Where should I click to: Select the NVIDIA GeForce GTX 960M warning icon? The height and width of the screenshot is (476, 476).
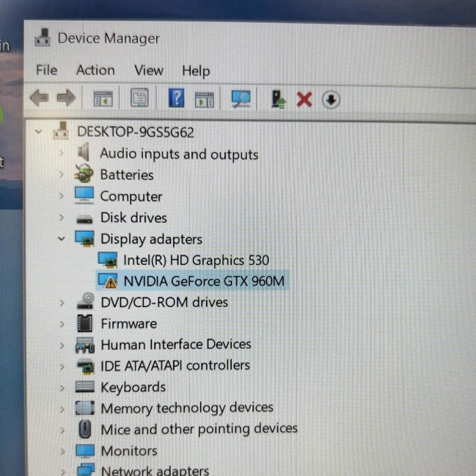(107, 281)
